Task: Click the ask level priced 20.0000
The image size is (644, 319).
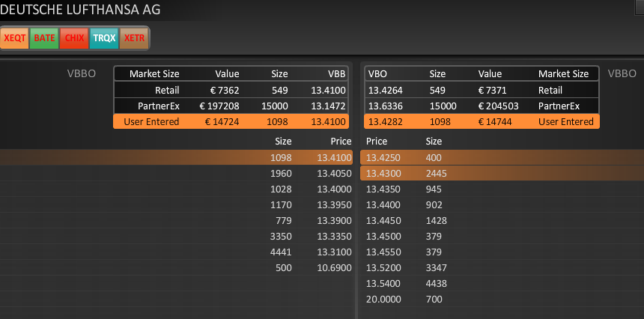Action: coord(383,299)
